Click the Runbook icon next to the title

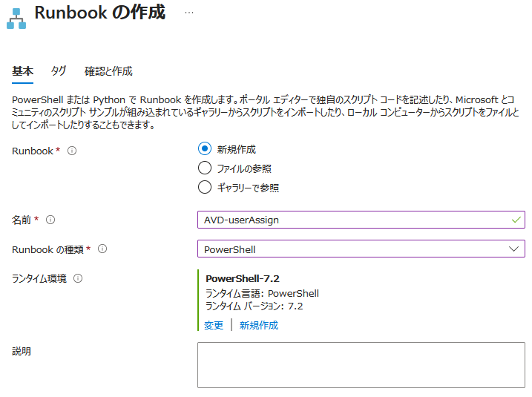tap(16, 19)
